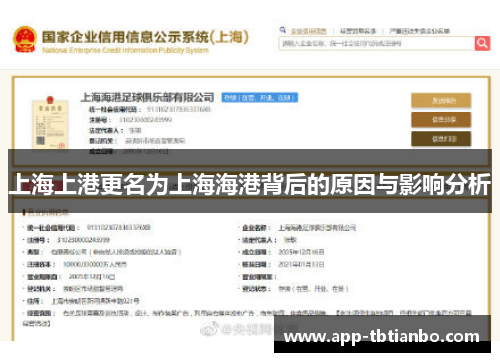Screen dimensions: 500x362
Task: Select the 住所 address value
Action: tap(95, 301)
